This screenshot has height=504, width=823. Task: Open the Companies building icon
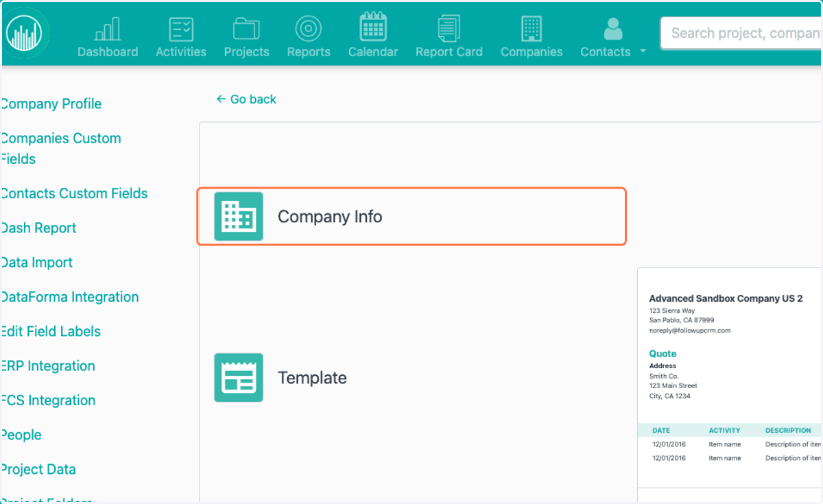click(x=532, y=29)
